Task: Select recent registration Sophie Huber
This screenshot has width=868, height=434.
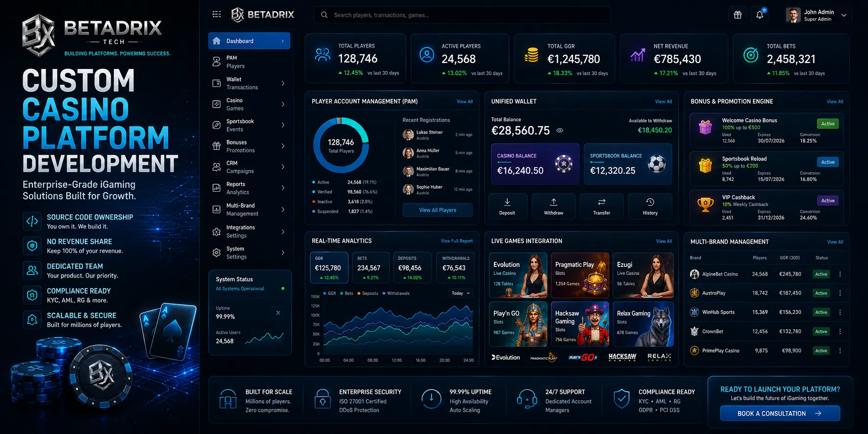Action: (437, 189)
